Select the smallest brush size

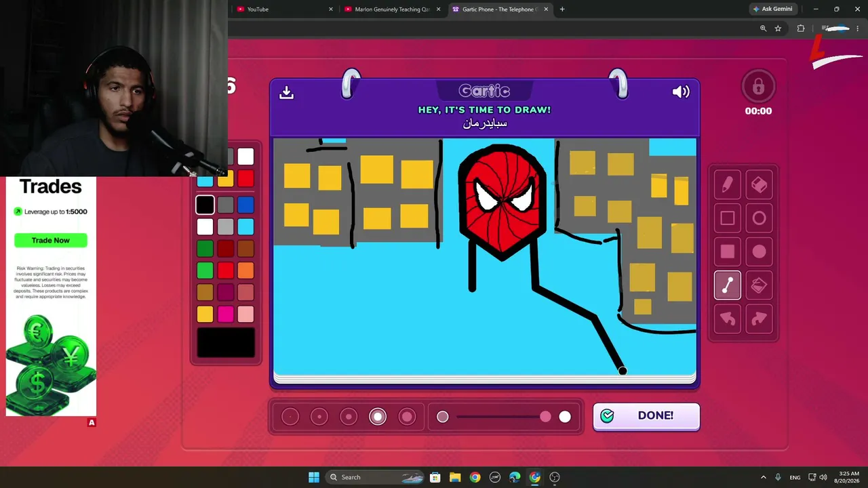pos(290,417)
